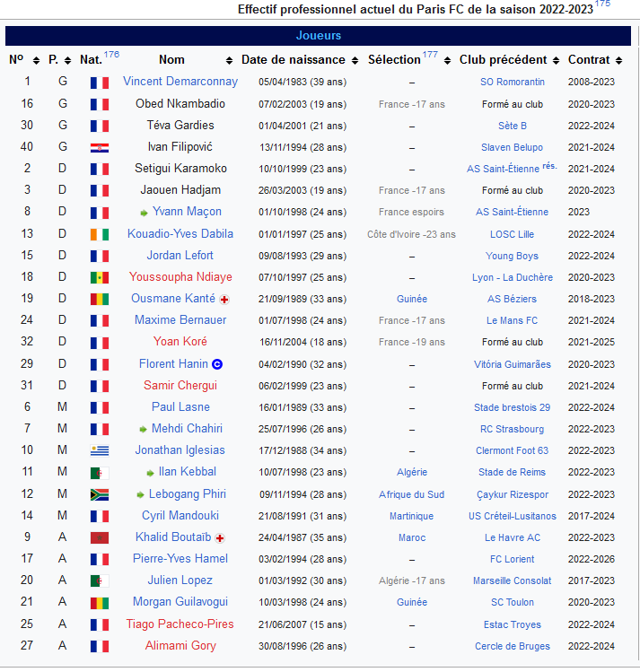Click the Croatian flag beside Ivan Filipović
This screenshot has height=672, width=640.
coord(99,147)
